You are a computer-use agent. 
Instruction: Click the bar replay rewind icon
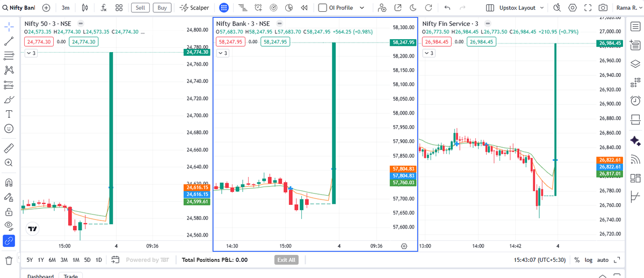click(x=304, y=8)
